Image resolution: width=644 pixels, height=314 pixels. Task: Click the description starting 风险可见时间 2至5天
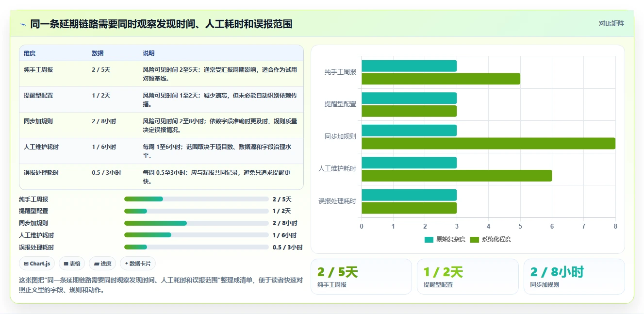tap(220, 74)
